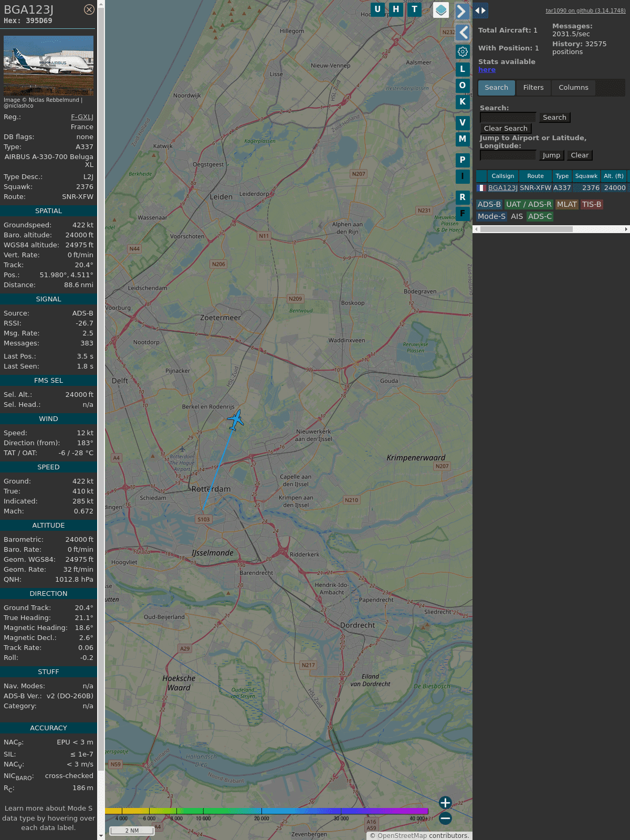
Task: Select the Beluga aircraft icon on the map
Action: 236,420
